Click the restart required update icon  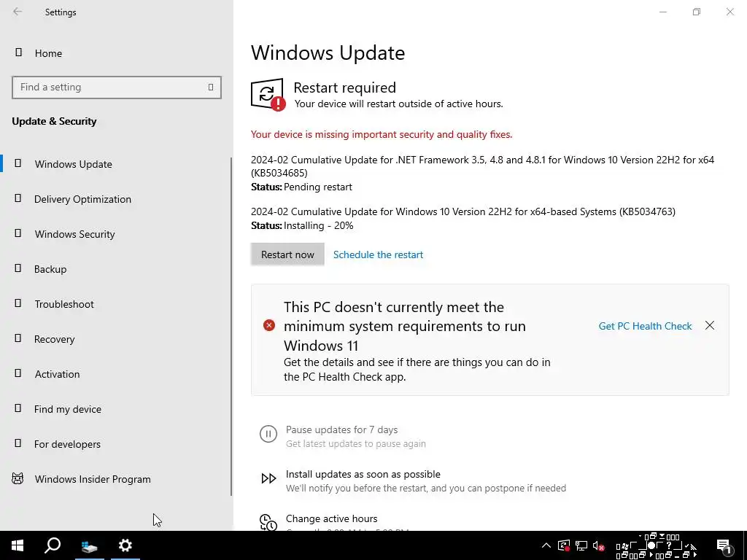[x=268, y=94]
